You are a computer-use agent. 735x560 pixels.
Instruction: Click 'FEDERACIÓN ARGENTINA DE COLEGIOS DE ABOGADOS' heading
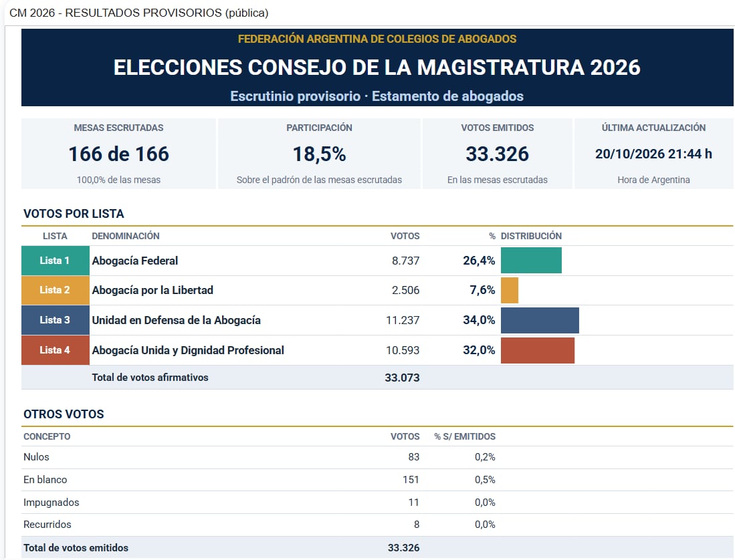click(377, 39)
